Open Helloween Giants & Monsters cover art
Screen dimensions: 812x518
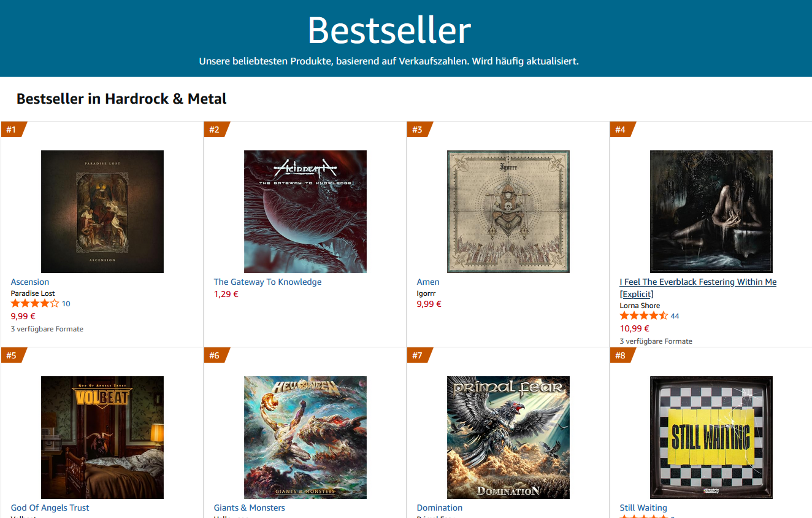305,438
